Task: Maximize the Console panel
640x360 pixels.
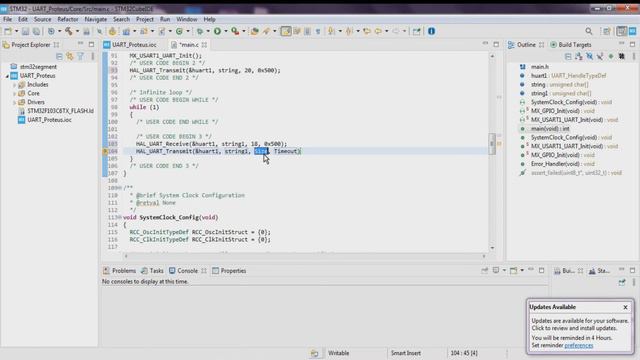Action: click(542, 270)
